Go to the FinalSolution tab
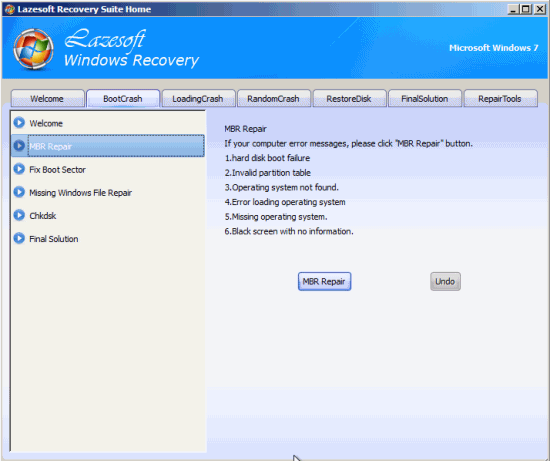The width and height of the screenshot is (550, 461). coord(425,99)
